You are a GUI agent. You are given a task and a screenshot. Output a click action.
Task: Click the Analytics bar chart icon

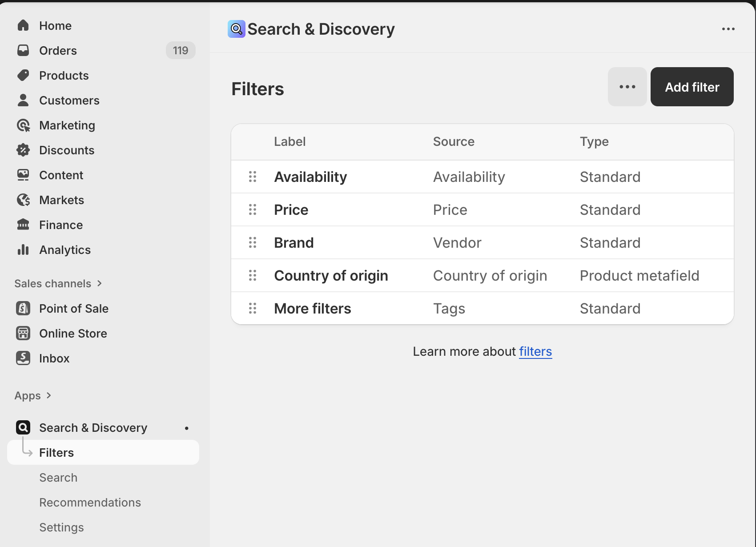point(23,250)
